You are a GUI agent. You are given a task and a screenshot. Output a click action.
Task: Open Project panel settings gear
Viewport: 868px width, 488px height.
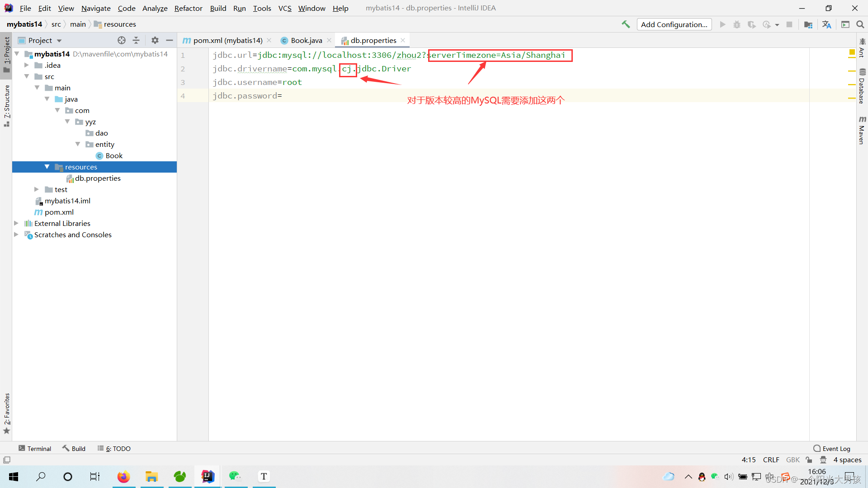(155, 40)
